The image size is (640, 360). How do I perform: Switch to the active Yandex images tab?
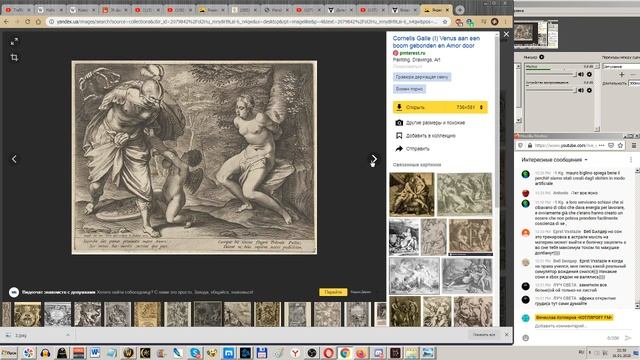pos(436,10)
